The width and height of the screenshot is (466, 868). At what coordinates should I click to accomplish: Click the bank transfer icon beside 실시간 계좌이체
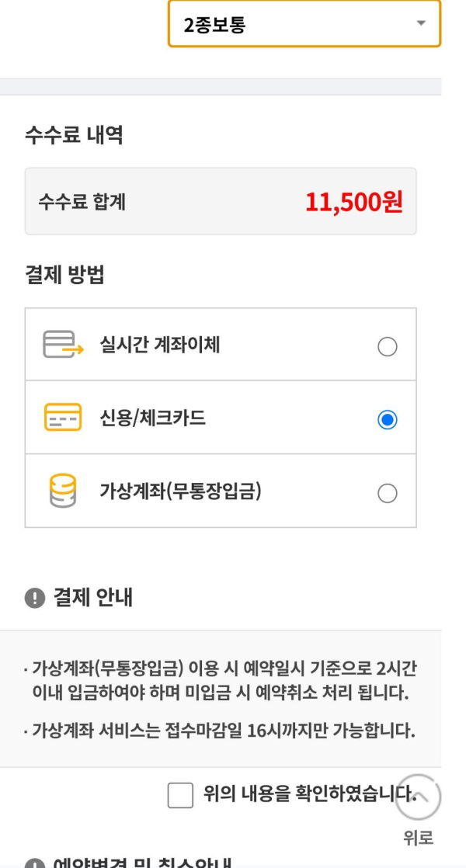[x=58, y=342]
